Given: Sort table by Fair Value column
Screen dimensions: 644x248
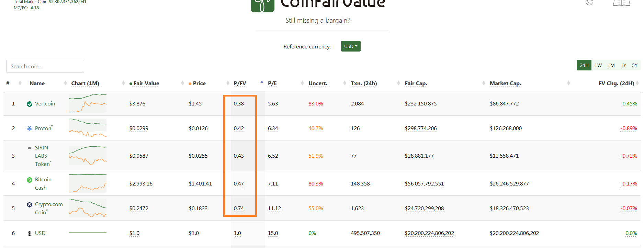Looking at the screenshot, I should click(x=146, y=83).
